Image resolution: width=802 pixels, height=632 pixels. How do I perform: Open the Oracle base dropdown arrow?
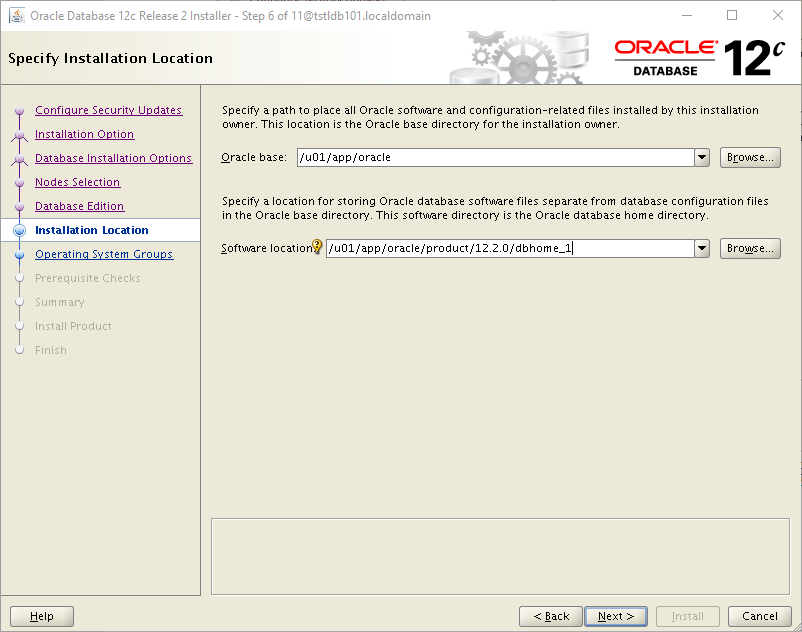point(702,157)
